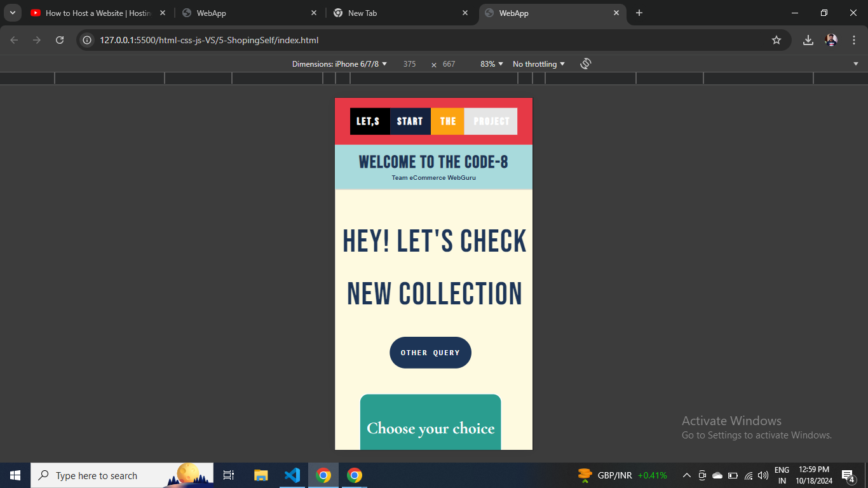
Task: Open the Chrome downloads icon
Action: point(808,40)
